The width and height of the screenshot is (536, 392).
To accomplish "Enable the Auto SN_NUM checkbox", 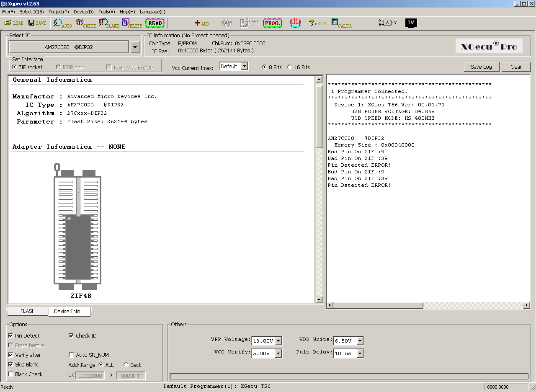I will [71, 355].
